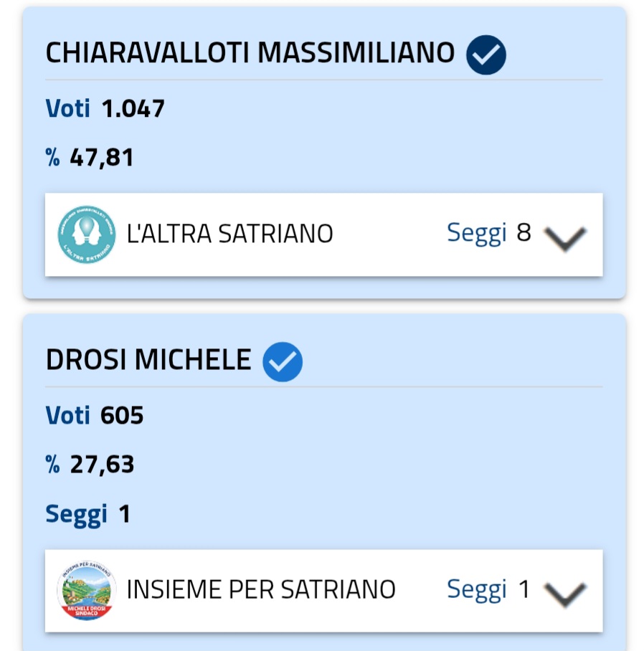Expand the L'Altra Satriano list chevron

[565, 238]
